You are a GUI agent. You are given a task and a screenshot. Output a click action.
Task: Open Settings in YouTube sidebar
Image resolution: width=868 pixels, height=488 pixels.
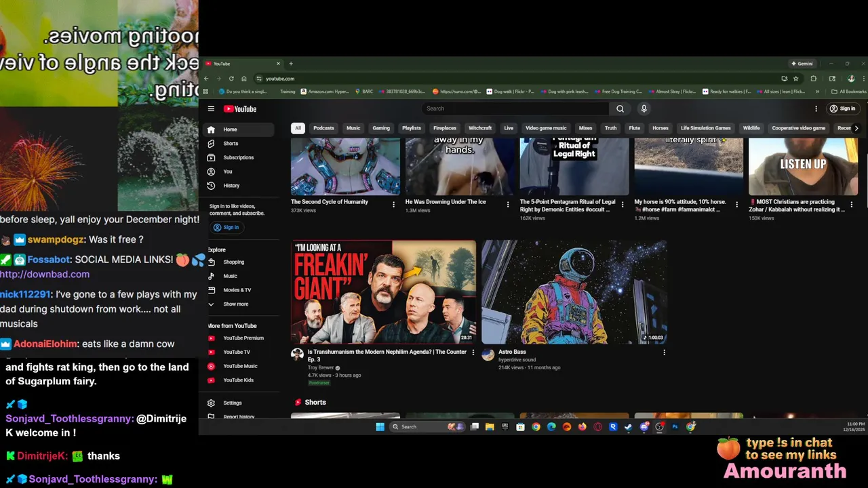[240, 403]
